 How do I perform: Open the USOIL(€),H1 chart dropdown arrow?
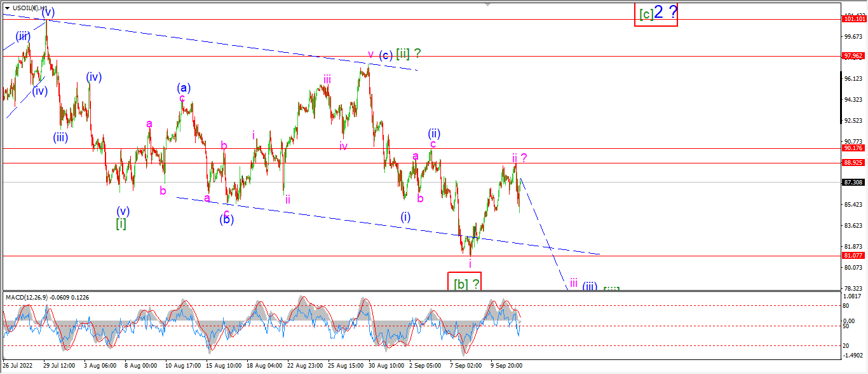point(7,8)
